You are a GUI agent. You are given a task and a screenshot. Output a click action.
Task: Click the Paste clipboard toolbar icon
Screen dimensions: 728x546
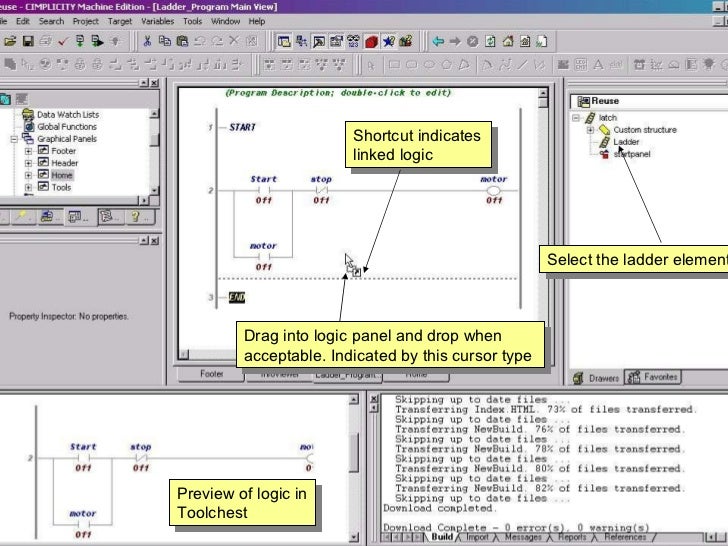[x=182, y=41]
